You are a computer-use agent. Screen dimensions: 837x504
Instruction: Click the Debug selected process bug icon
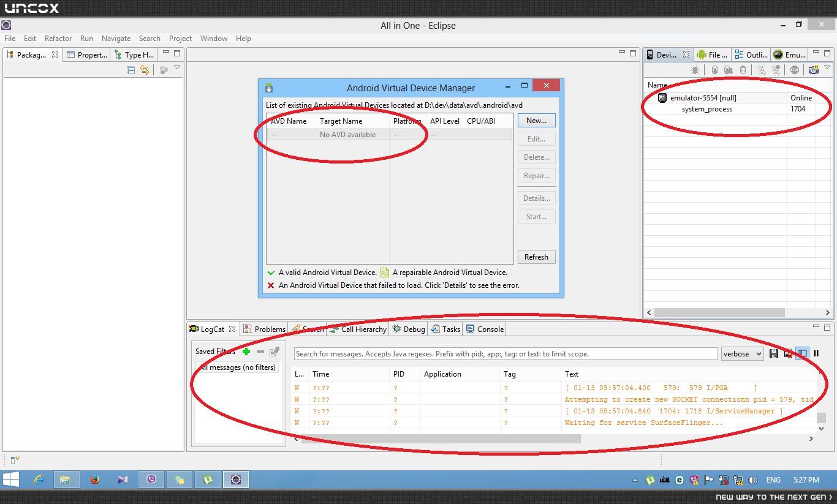[695, 70]
